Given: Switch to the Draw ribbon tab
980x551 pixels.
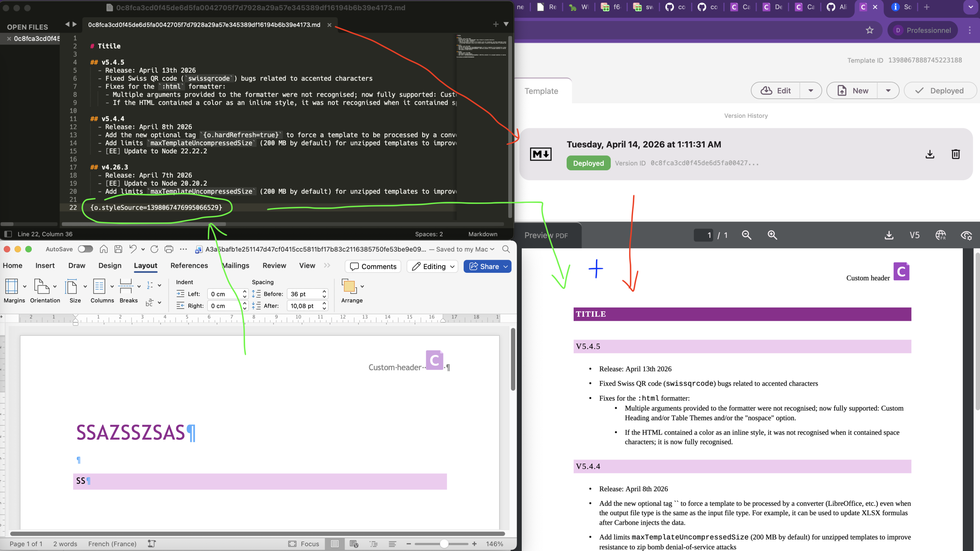Looking at the screenshot, I should tap(77, 265).
